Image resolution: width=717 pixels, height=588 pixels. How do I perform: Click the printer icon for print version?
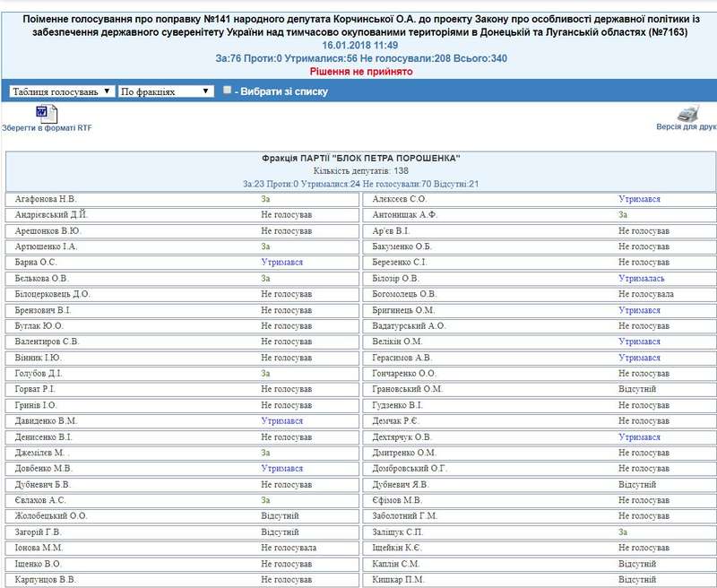tap(687, 113)
